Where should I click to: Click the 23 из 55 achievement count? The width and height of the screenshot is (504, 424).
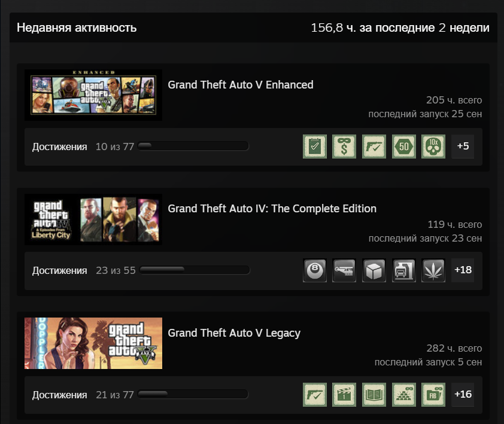116,271
